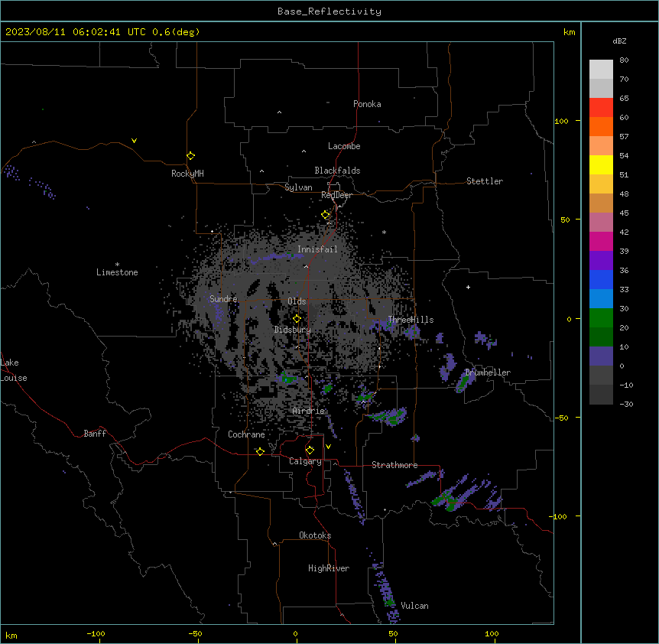Screen dimensions: 659x644
Task: Click the yellow diamond marker south of RedDeer
Action: [326, 215]
